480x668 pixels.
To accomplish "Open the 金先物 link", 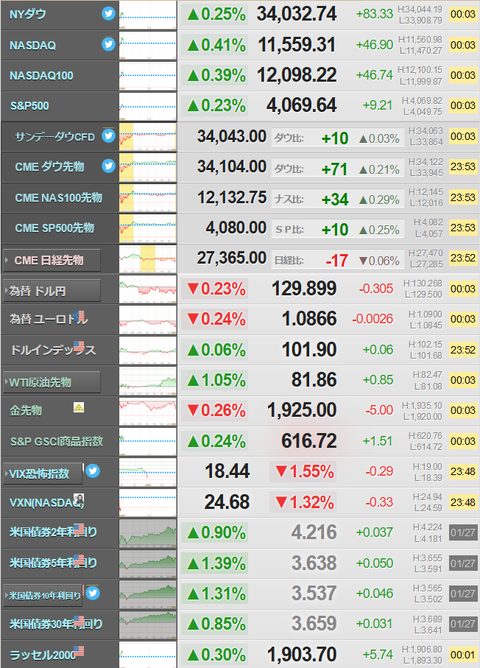I will pyautogui.click(x=26, y=410).
